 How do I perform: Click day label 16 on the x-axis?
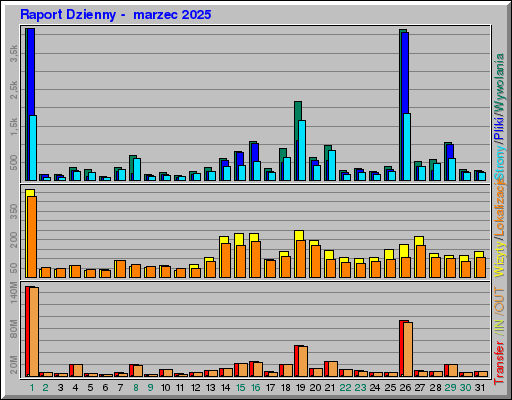255,388
